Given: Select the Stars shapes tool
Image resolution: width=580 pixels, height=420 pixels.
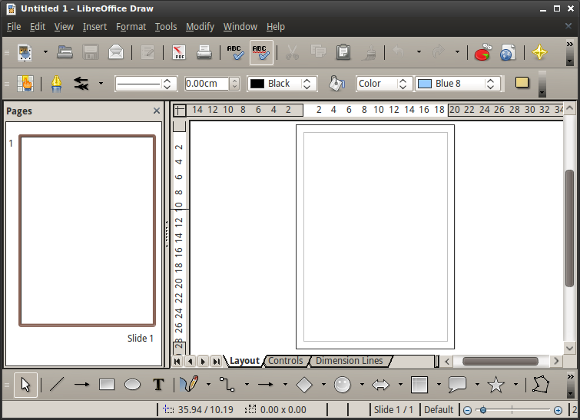Looking at the screenshot, I should (496, 384).
